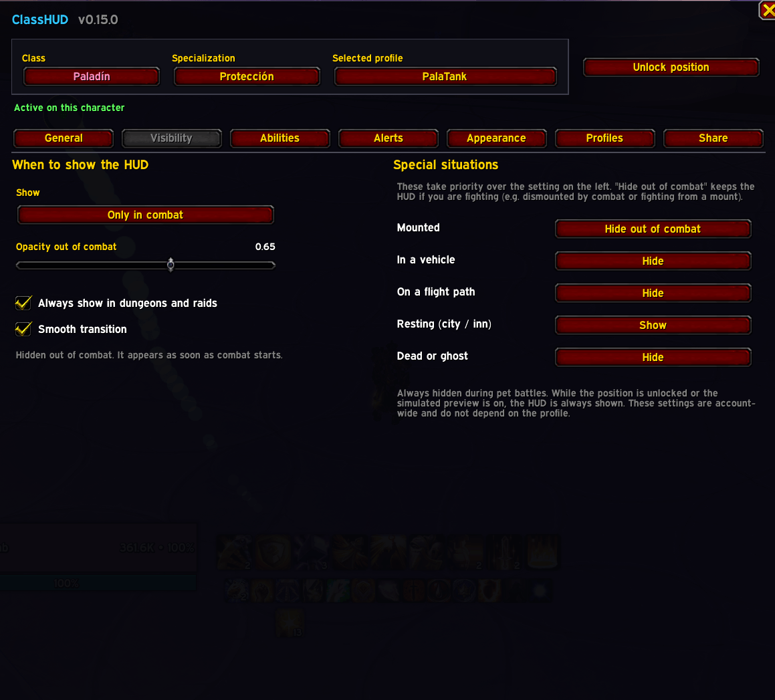Screen dimensions: 775x700
Task: Open the Show dropdown set to Only in combat
Action: pos(145,215)
